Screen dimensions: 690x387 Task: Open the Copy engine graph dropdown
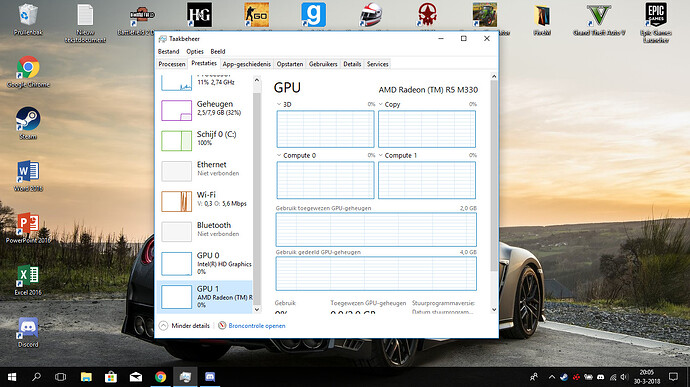click(x=380, y=104)
